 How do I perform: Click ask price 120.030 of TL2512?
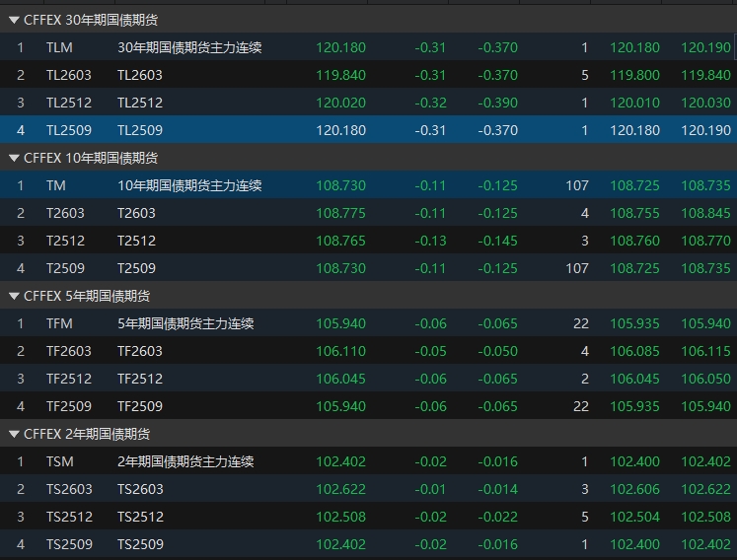(x=706, y=103)
